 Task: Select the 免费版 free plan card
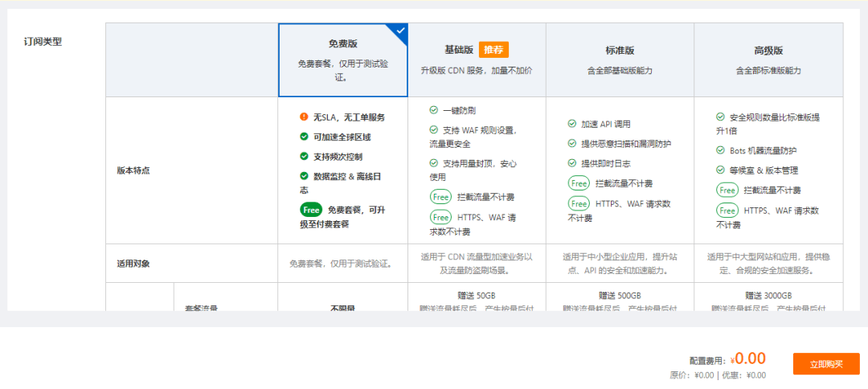(343, 60)
